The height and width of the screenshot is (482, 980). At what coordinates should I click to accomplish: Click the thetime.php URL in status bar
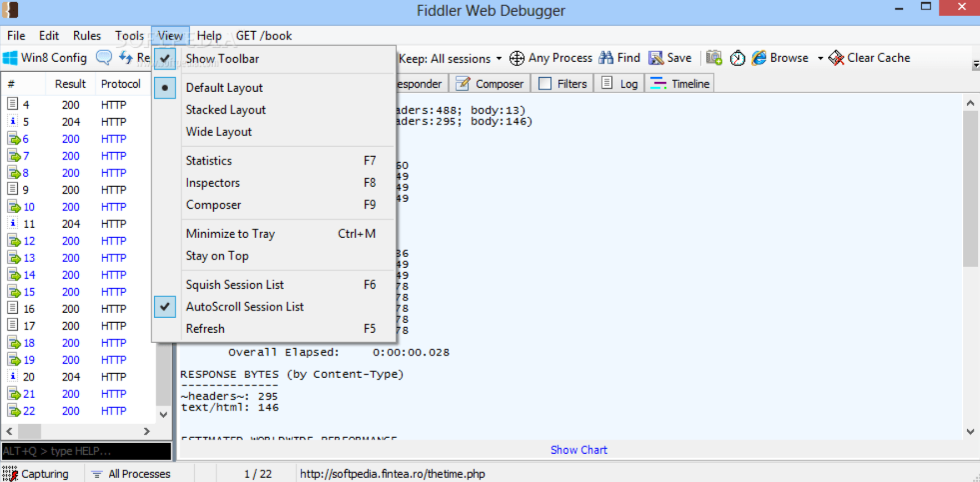(392, 474)
